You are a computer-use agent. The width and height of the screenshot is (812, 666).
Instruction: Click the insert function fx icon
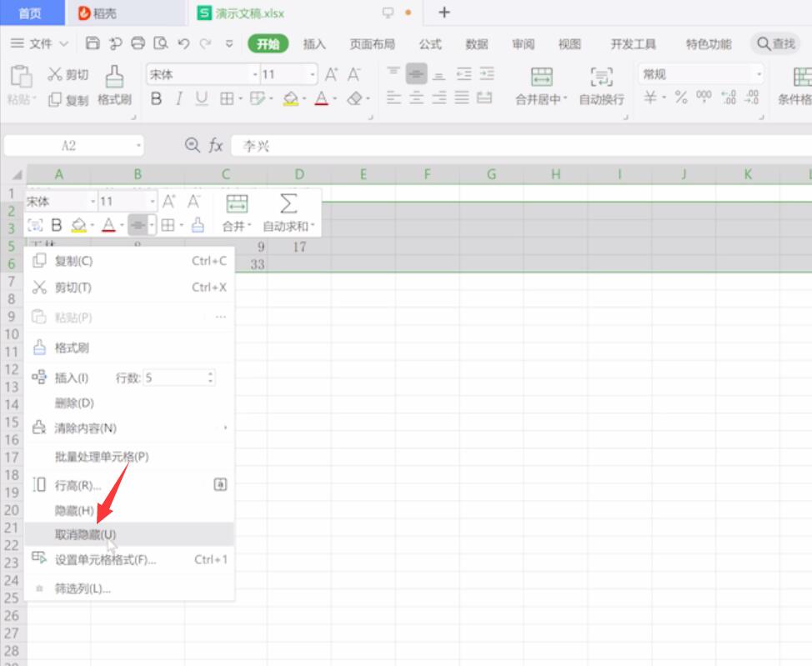(215, 146)
